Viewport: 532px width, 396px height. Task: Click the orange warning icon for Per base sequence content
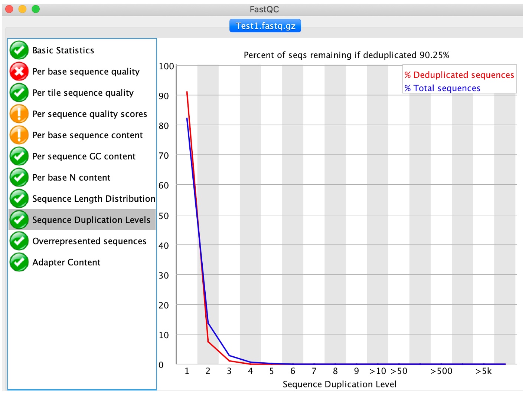(19, 135)
